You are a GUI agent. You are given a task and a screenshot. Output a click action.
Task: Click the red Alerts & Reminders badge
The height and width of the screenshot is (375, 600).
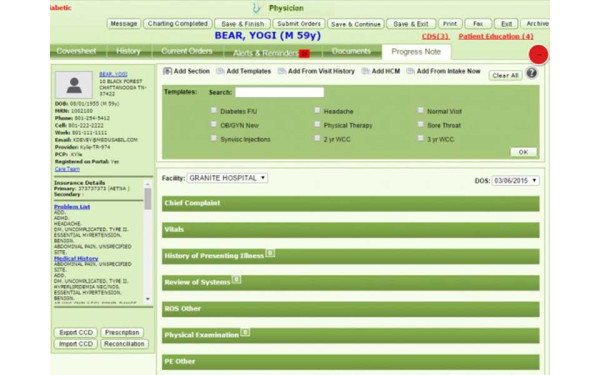[304, 54]
